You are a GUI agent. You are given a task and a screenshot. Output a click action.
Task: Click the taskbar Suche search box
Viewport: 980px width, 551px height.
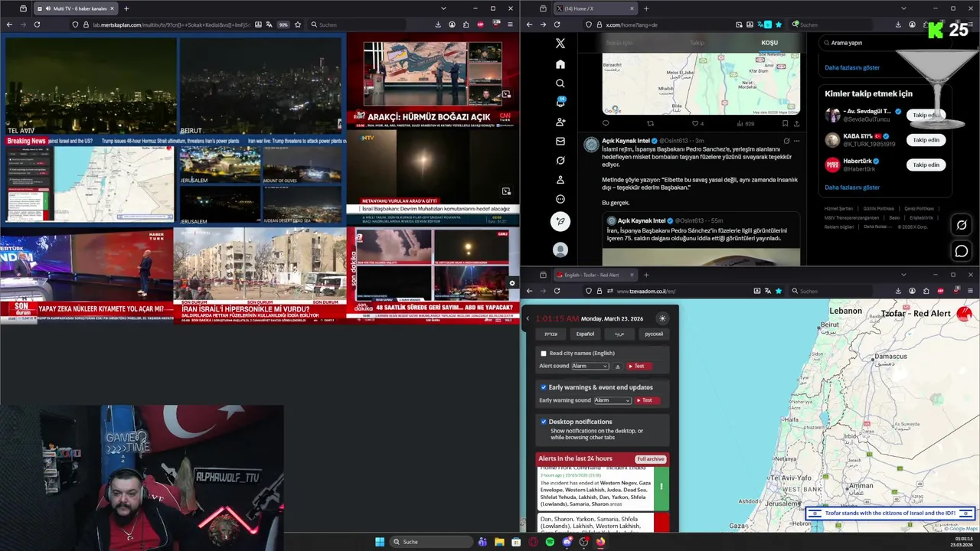click(431, 542)
